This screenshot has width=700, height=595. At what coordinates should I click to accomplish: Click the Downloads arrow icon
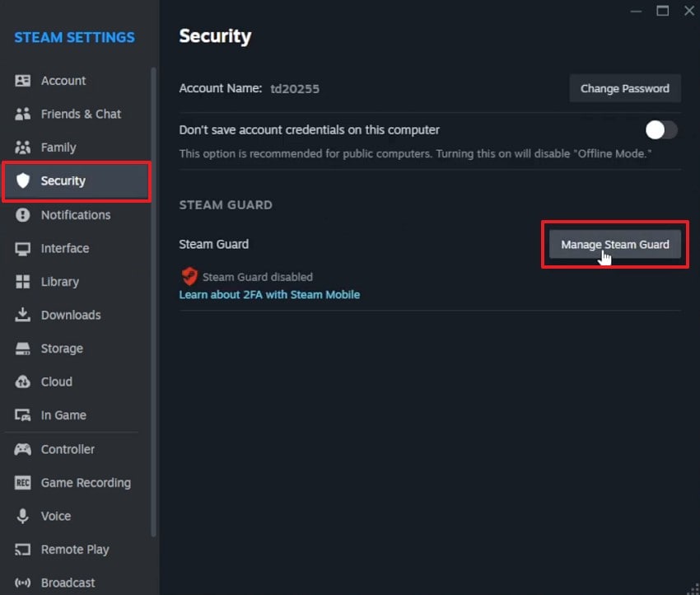tap(23, 315)
